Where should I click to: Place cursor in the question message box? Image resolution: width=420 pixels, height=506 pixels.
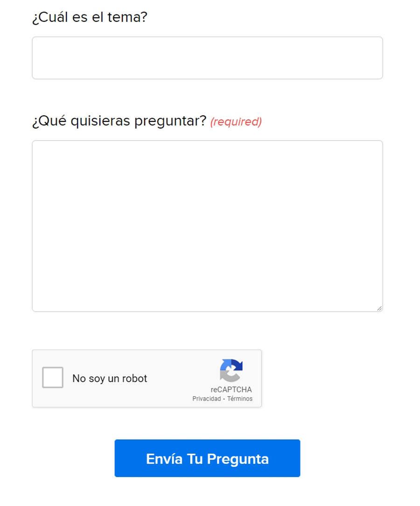pyautogui.click(x=207, y=226)
